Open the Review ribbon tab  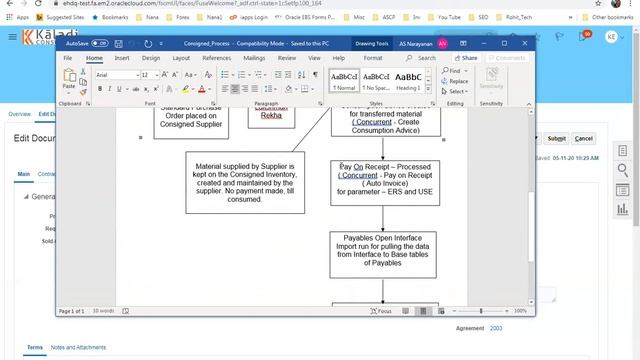pyautogui.click(x=287, y=58)
